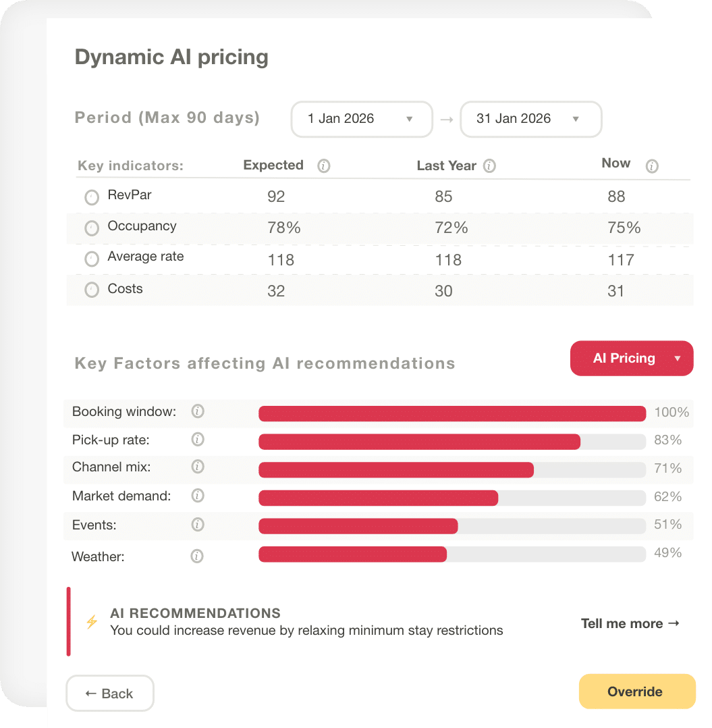The width and height of the screenshot is (712, 728).
Task: Select the Costs radio button
Action: point(92,290)
